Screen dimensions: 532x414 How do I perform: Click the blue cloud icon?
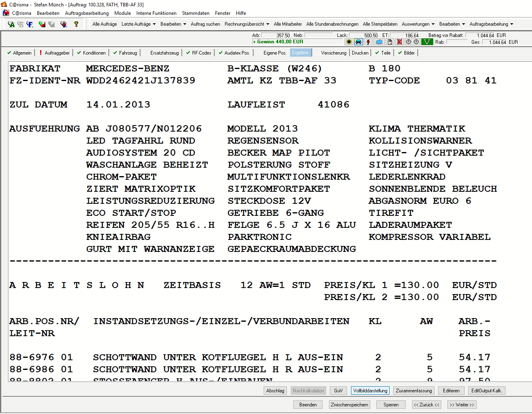(x=379, y=42)
